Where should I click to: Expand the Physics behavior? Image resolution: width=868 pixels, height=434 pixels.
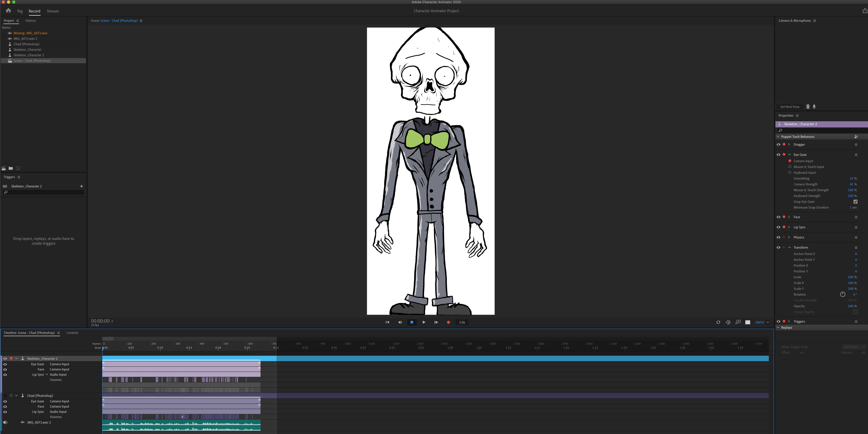789,237
